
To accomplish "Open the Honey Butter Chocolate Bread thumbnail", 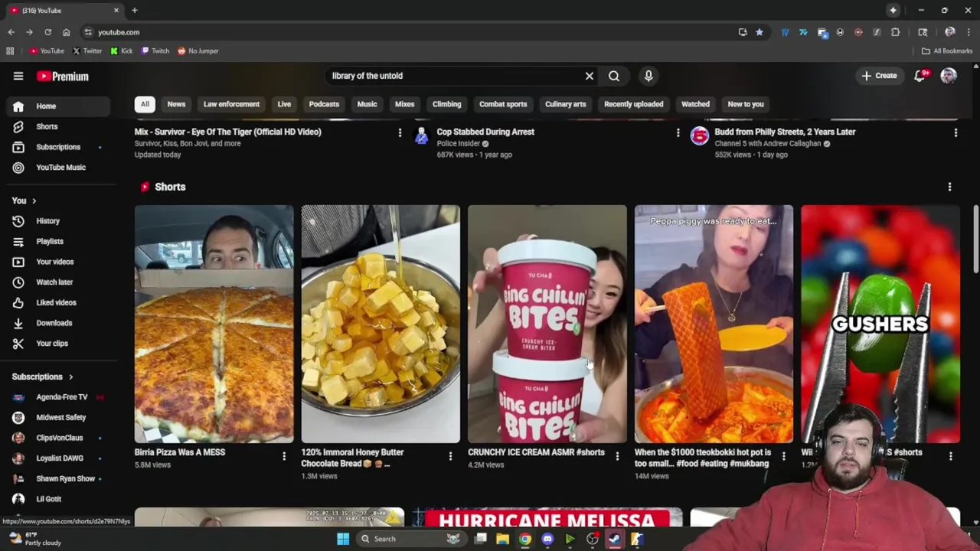I will (x=381, y=324).
